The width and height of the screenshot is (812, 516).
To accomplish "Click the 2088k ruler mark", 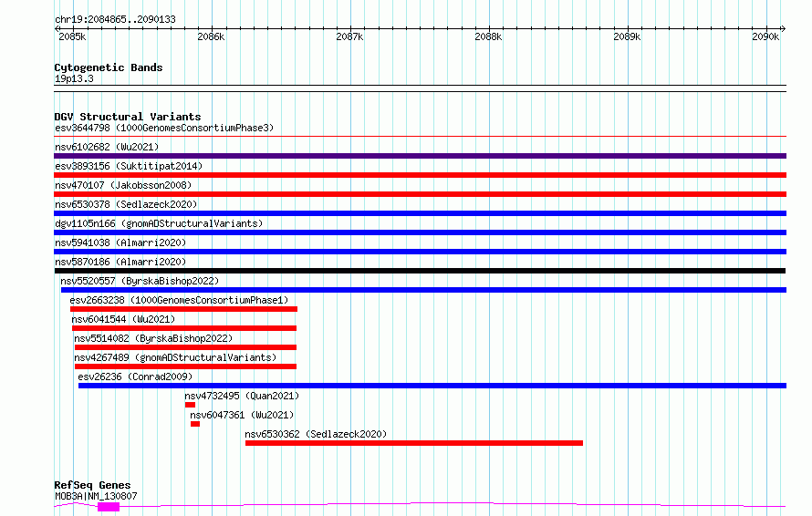I will (488, 36).
